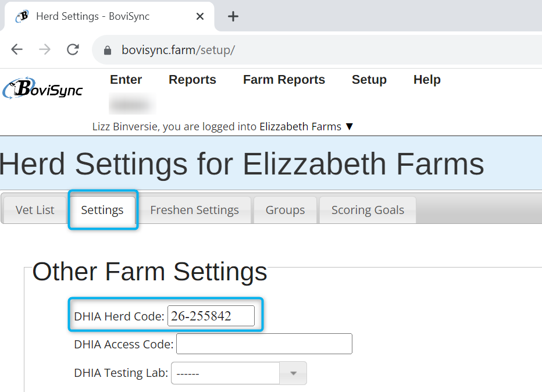Click the DHIA Access Code label

(x=124, y=344)
